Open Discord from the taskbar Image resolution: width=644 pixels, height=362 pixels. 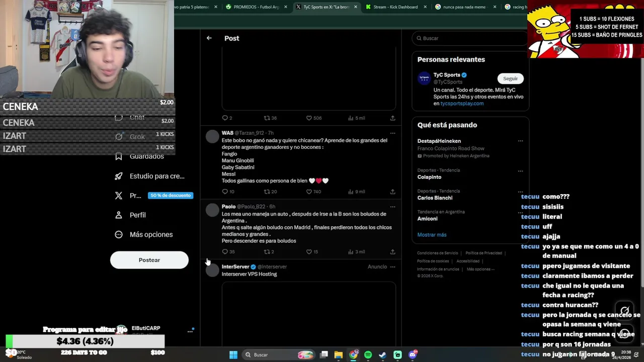coord(413,355)
